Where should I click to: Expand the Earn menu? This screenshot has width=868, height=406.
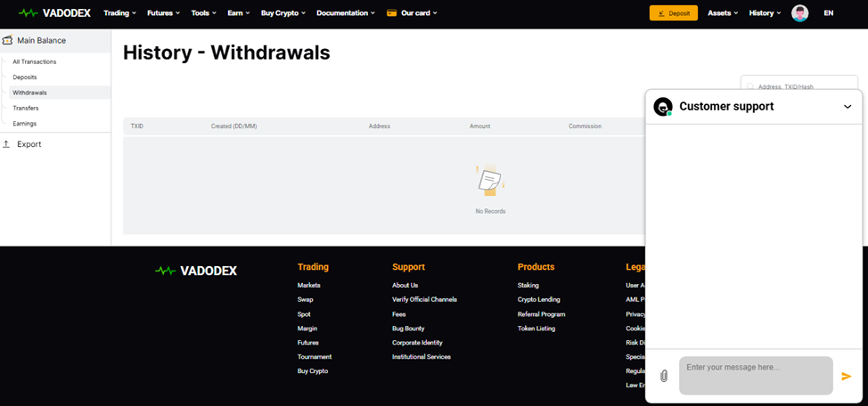(x=239, y=12)
